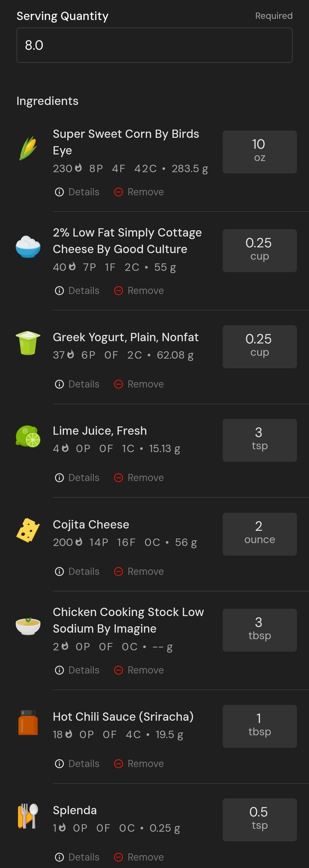The width and height of the screenshot is (309, 868).
Task: Click the fork and spoon Splenda icon
Action: (x=28, y=816)
